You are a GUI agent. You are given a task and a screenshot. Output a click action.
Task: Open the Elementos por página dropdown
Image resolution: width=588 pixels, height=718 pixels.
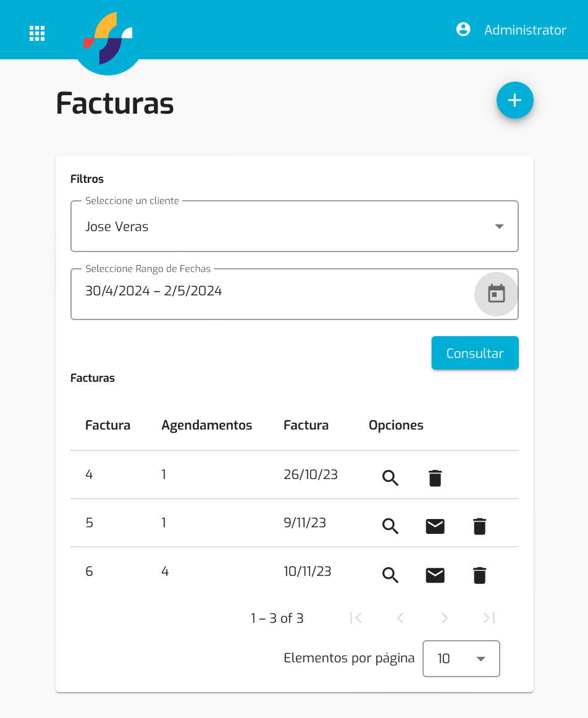[461, 659]
